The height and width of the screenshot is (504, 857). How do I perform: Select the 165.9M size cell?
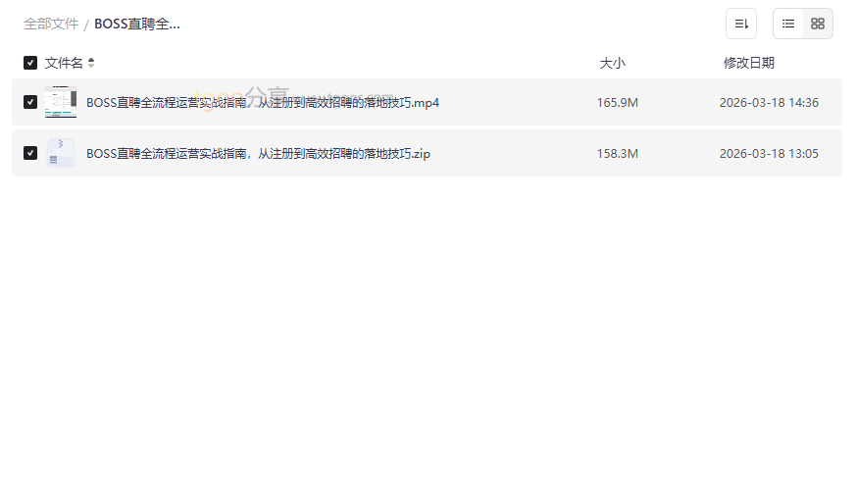point(618,103)
